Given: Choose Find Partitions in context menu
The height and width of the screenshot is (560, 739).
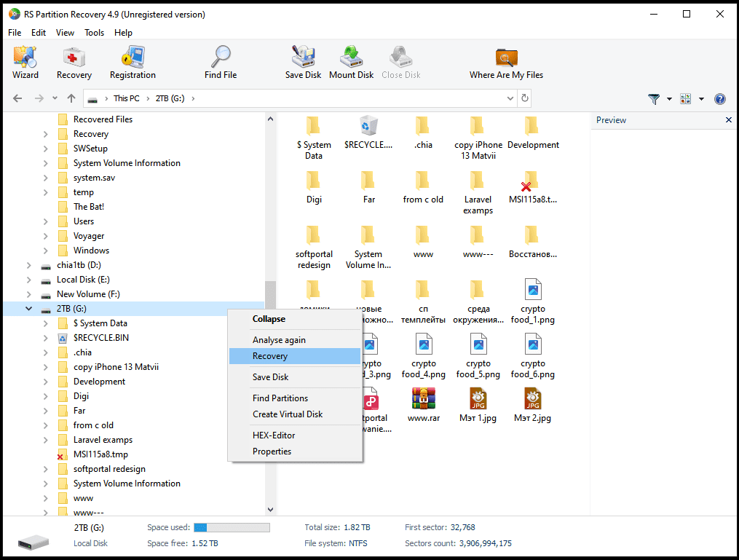Looking at the screenshot, I should pos(295,398).
